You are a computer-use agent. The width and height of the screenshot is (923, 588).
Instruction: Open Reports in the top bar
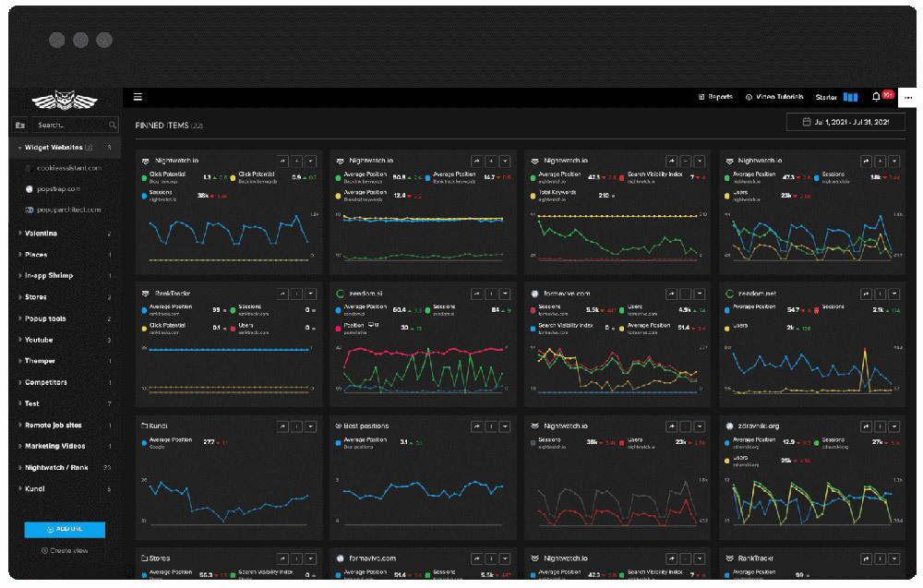[x=715, y=97]
